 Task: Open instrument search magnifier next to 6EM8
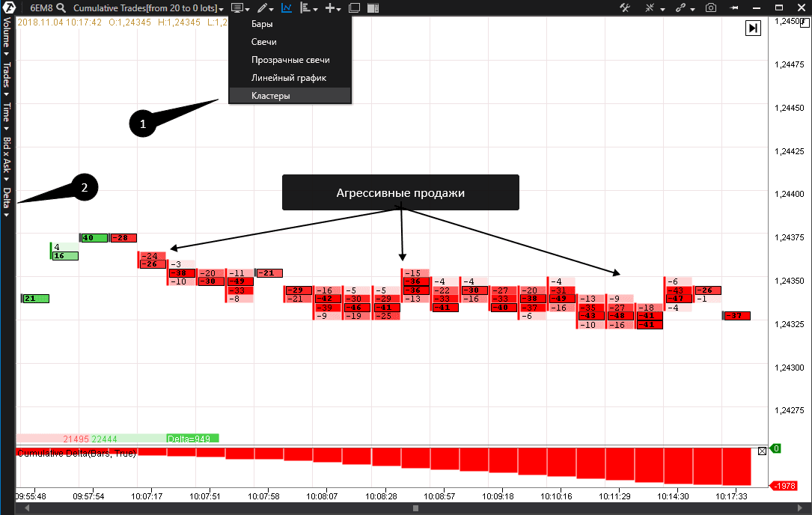tap(61, 7)
